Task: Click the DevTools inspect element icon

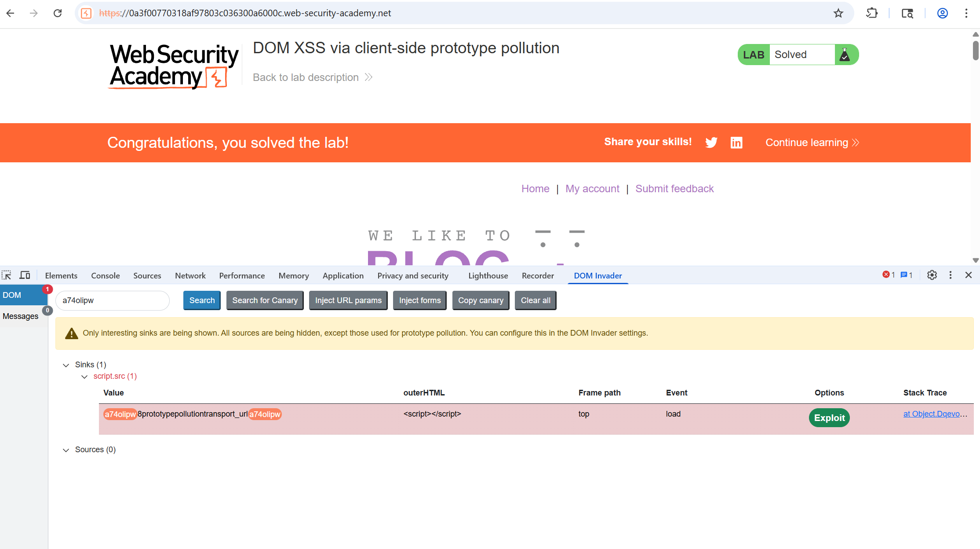Action: [7, 275]
